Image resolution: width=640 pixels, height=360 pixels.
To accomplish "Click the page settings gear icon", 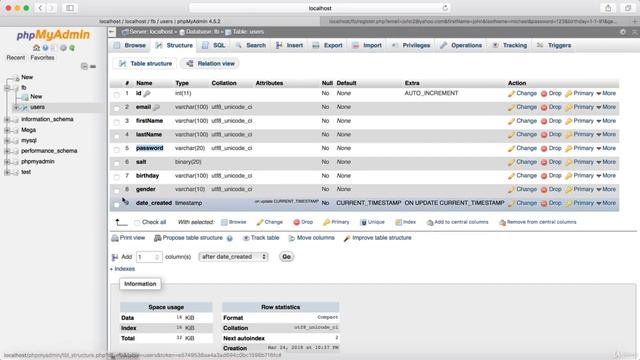I will pyautogui.click(x=622, y=32).
